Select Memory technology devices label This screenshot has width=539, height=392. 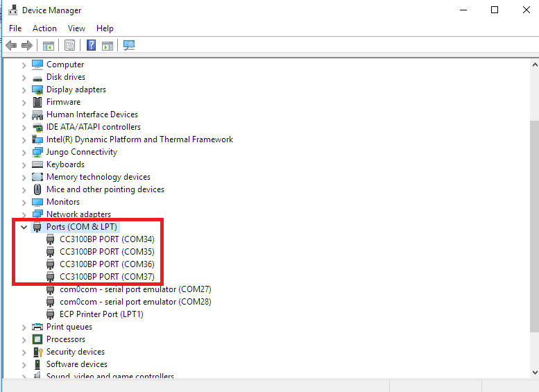(99, 177)
